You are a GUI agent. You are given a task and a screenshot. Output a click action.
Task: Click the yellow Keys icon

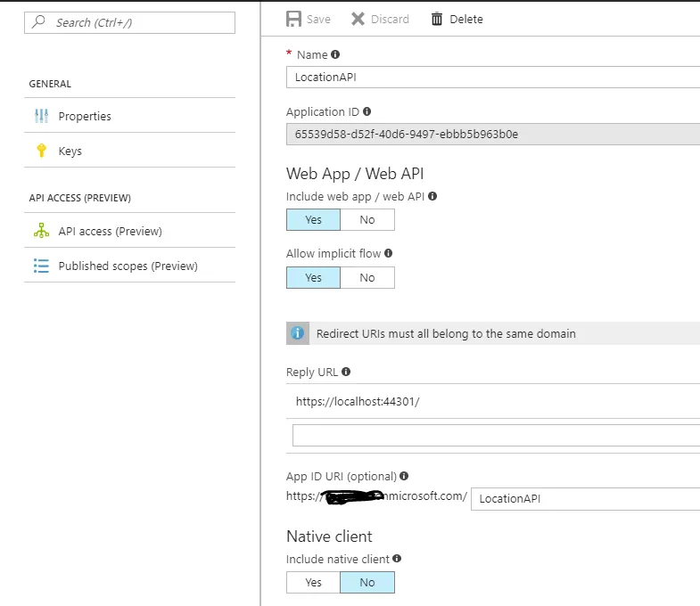(41, 151)
